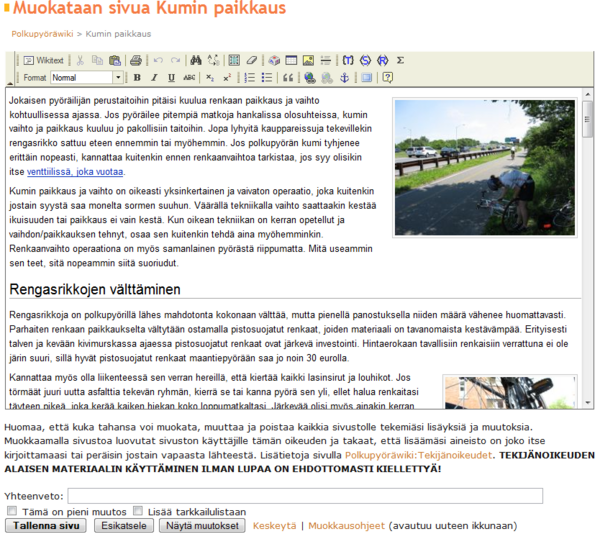Screen dimensions: 600x534
Task: Toggle bold formatting
Action: coord(137,78)
